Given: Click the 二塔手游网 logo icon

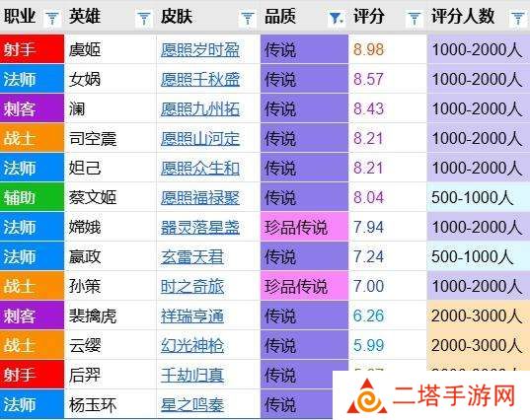Looking at the screenshot, I should click(367, 396).
